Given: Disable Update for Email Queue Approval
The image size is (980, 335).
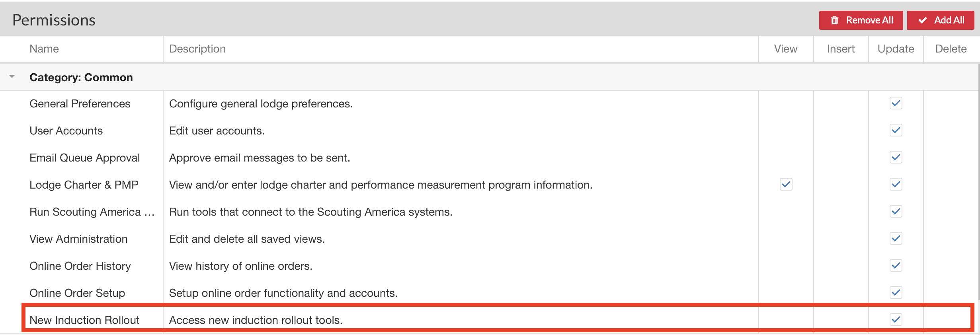Looking at the screenshot, I should click(896, 158).
